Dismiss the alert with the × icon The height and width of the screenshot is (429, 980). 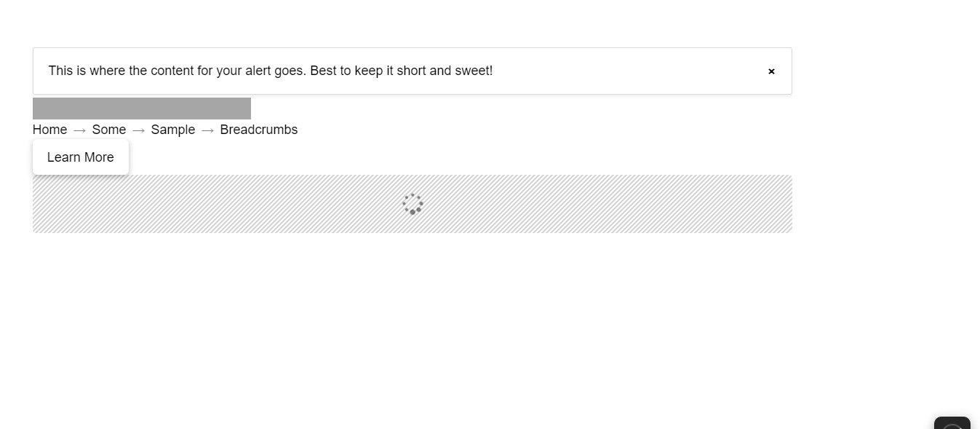point(771,71)
